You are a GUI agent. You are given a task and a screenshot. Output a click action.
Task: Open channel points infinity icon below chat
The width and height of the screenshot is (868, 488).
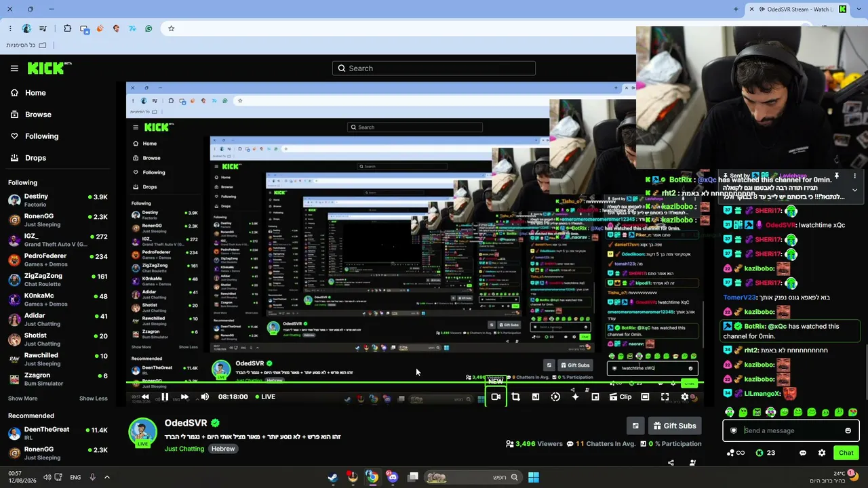pos(736,453)
